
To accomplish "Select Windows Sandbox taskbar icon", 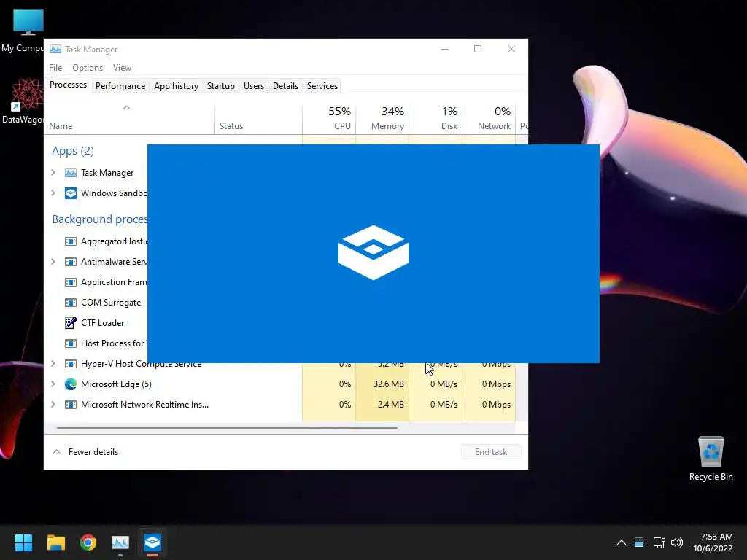I will tap(152, 542).
